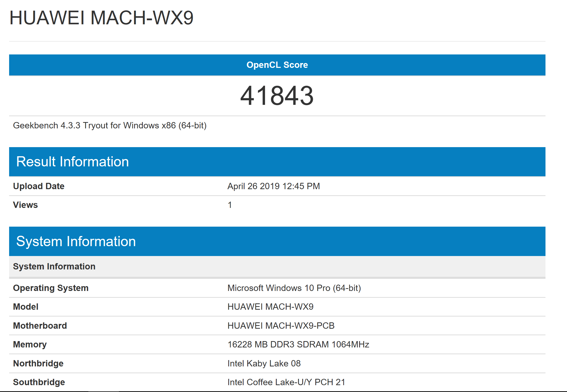The width and height of the screenshot is (567, 392).
Task: Click the Intel Coffee Lake-U/Y PCH Southbridge value
Action: (286, 382)
